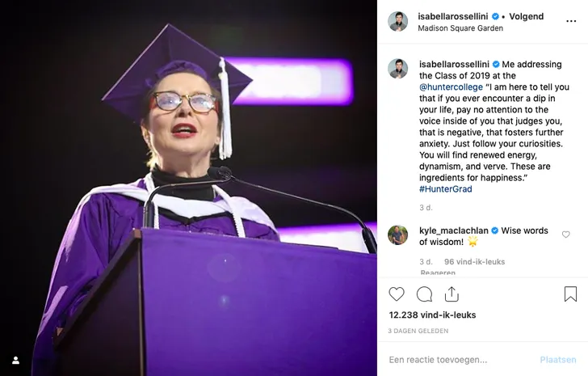Open the three-dot more options menu
This screenshot has width=588, height=376.
pos(571,21)
